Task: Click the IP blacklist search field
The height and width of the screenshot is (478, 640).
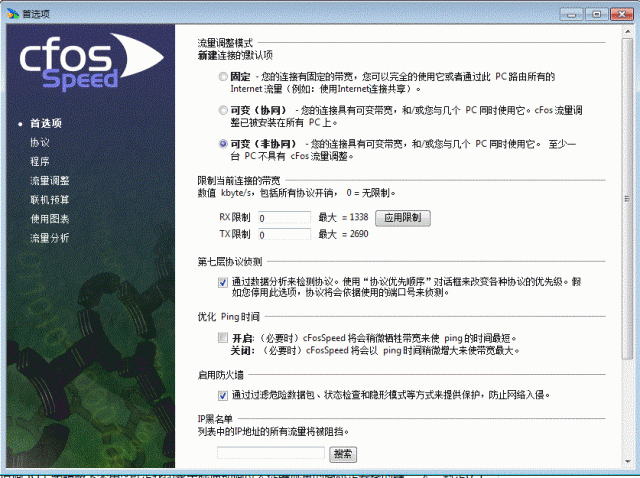Action: coord(271,453)
